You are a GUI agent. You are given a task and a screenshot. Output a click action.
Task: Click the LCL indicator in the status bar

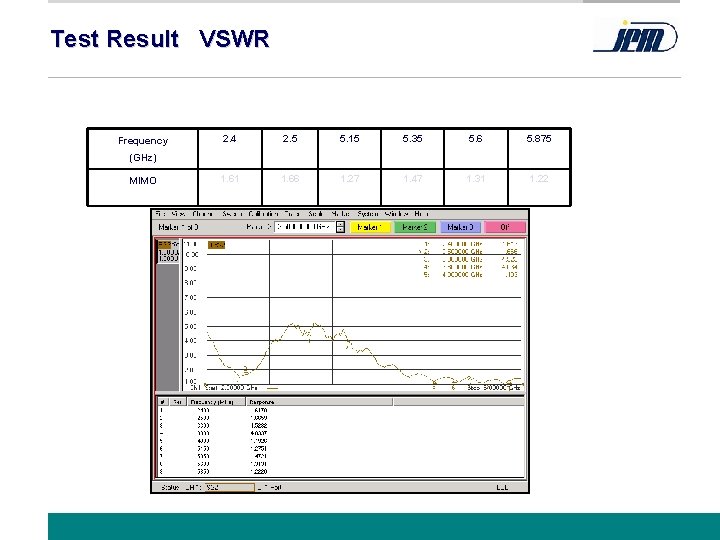click(502, 488)
